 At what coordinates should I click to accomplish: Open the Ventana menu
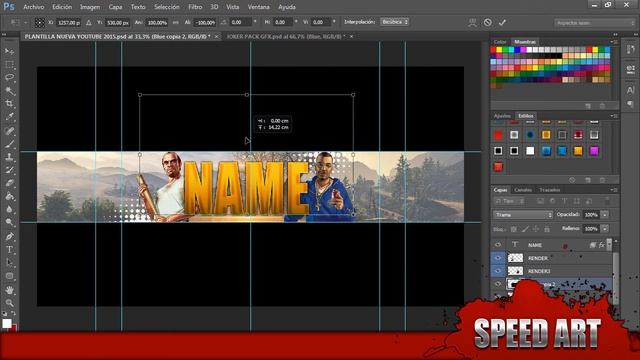pyautogui.click(x=258, y=7)
